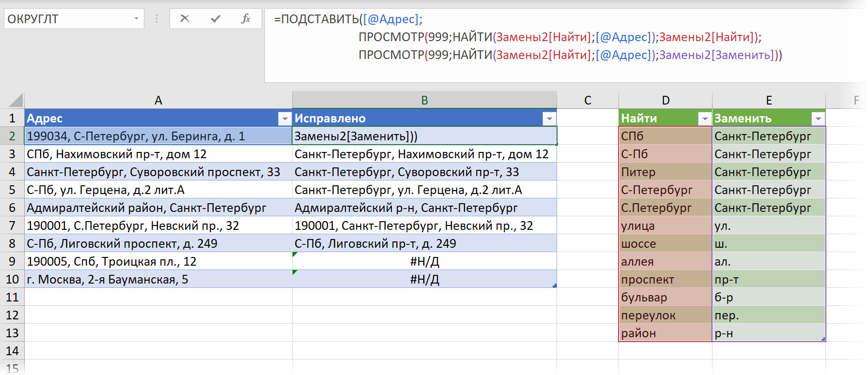Select #Н/Д error cell in row 9
Screen dimensions: 868x375
tap(424, 261)
